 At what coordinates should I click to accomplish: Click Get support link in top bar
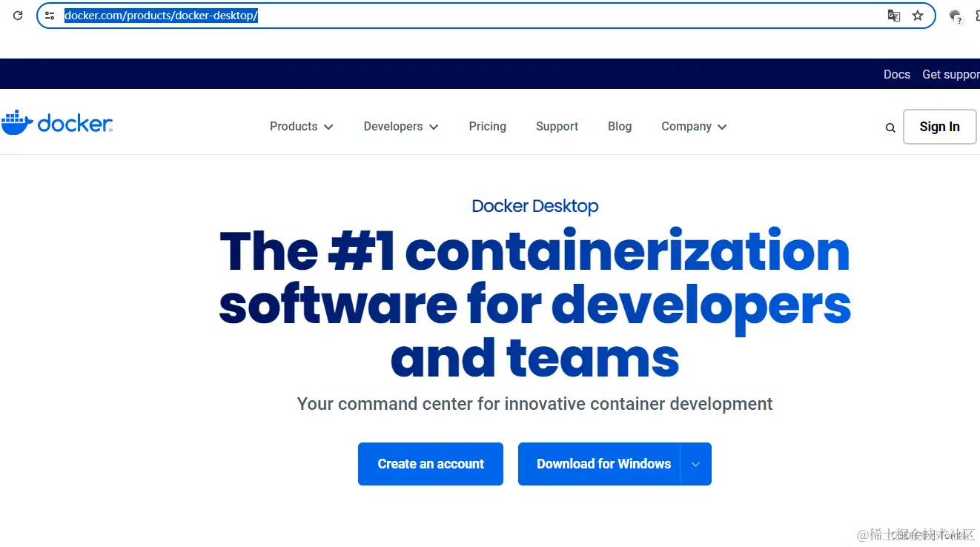(x=951, y=74)
